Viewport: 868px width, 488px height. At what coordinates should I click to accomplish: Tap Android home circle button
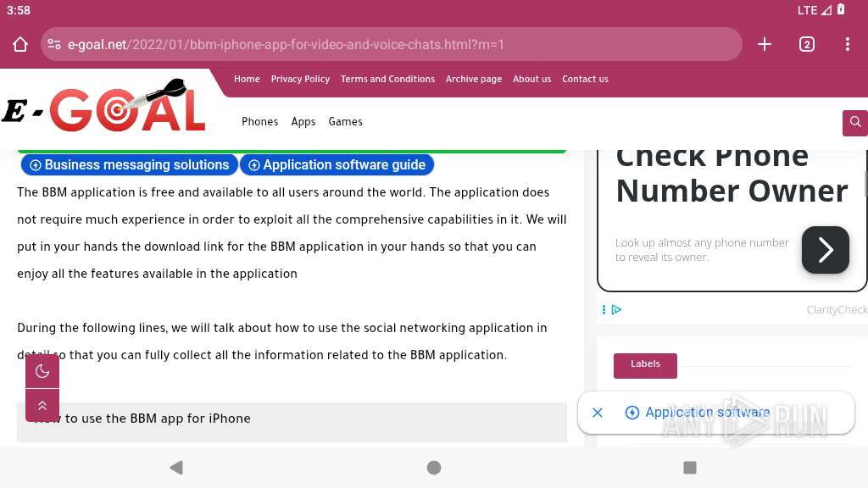(434, 468)
